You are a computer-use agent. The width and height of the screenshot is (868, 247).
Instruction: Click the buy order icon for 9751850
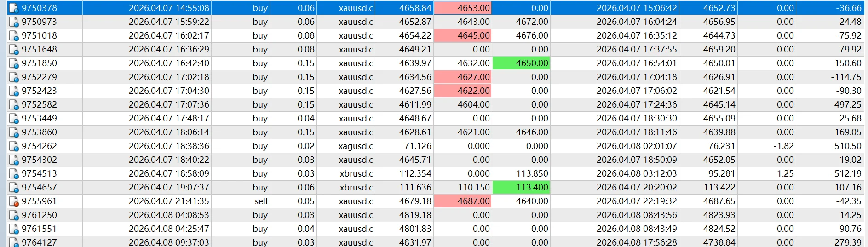point(14,63)
